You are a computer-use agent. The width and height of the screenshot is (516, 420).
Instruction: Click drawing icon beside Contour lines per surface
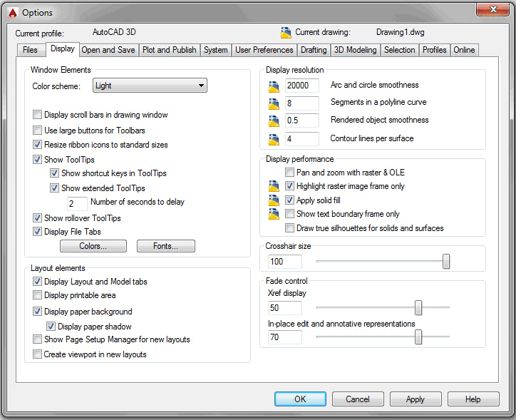(274, 139)
